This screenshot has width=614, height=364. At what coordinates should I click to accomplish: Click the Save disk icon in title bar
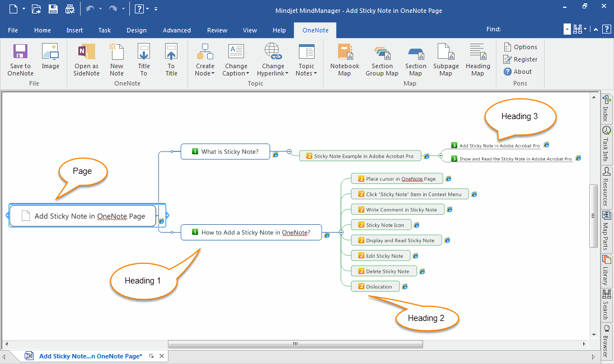point(53,8)
